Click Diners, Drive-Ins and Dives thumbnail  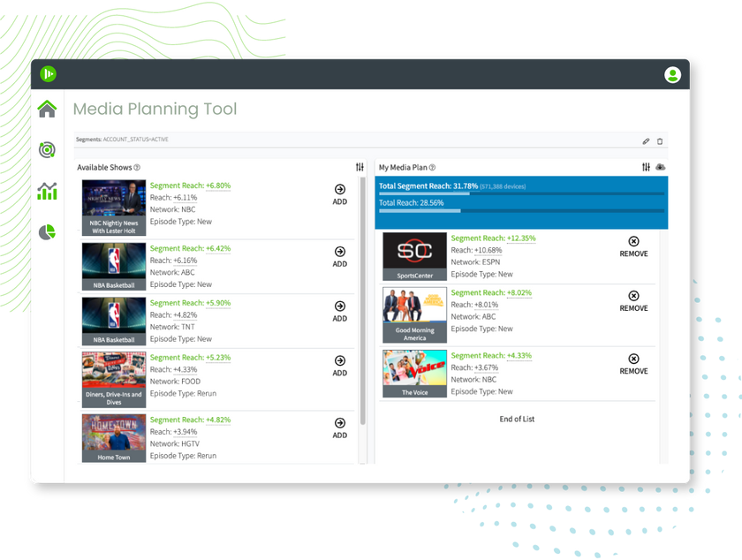(x=114, y=380)
